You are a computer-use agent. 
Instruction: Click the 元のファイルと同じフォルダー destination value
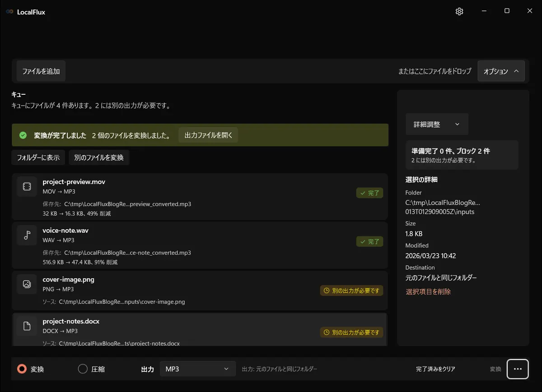pyautogui.click(x=441, y=278)
